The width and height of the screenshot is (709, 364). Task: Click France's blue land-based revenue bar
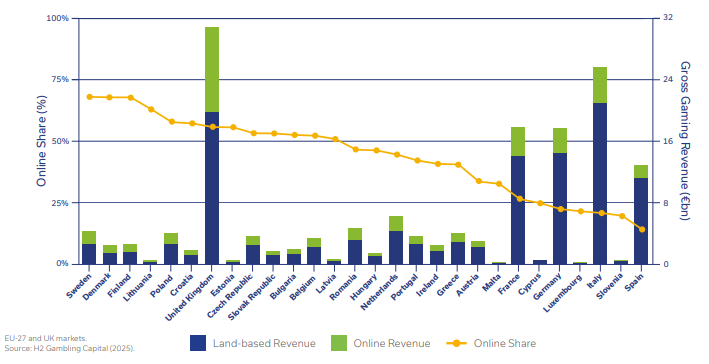[518, 210]
